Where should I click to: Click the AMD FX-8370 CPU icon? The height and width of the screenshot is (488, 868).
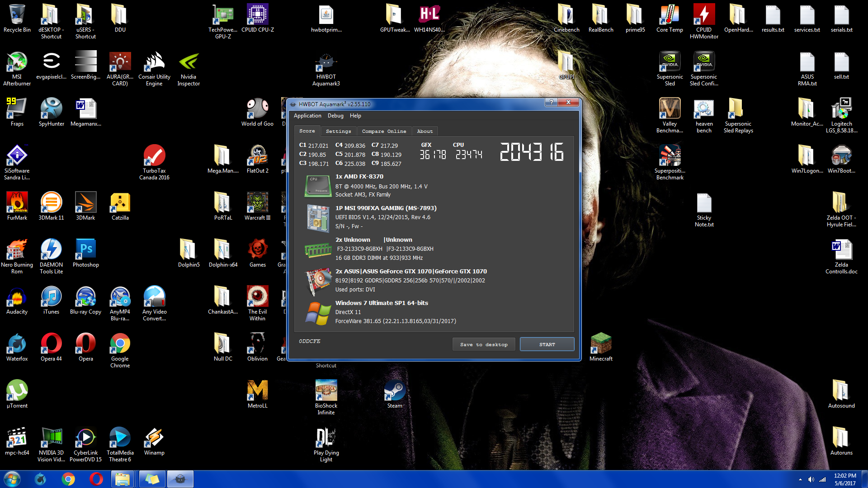(318, 186)
